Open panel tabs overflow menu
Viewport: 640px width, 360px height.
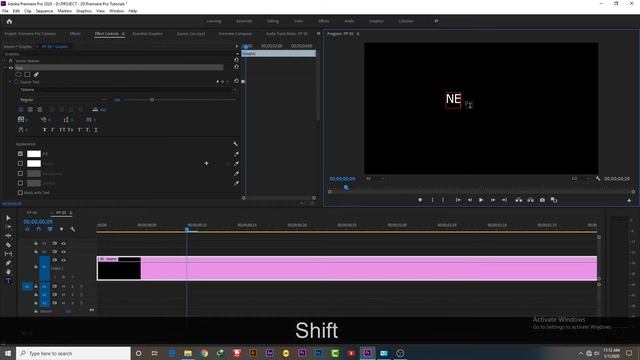tap(318, 33)
